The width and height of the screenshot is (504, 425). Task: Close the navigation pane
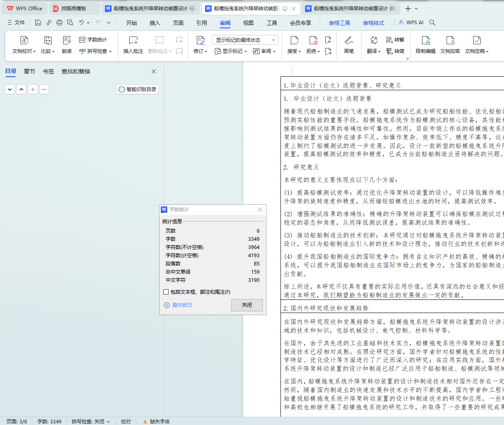154,71
